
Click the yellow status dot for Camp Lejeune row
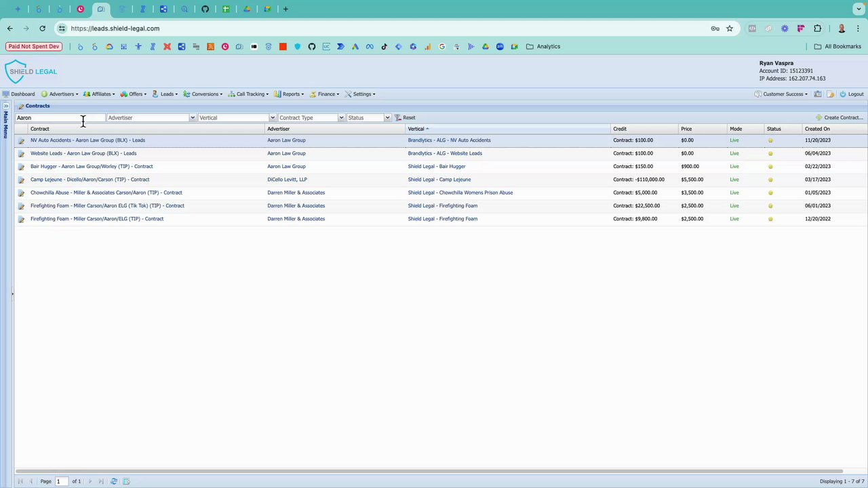(770, 180)
